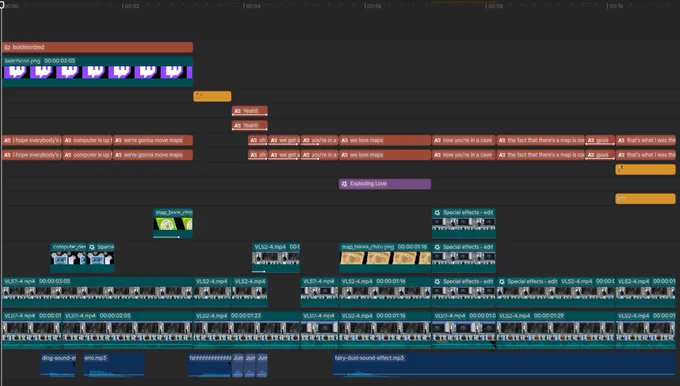680x386 pixels.
Task: Click text icon on lower "we love maps" caption
Action: (344, 155)
